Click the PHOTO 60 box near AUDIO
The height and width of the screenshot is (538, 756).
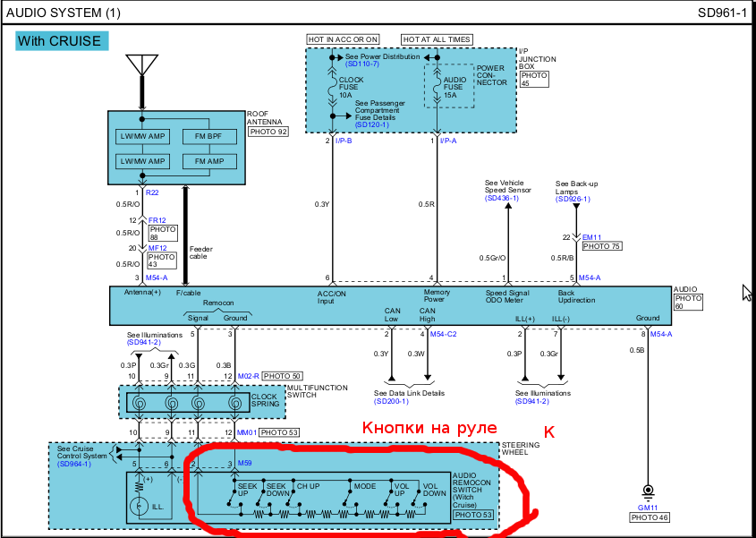(x=689, y=302)
